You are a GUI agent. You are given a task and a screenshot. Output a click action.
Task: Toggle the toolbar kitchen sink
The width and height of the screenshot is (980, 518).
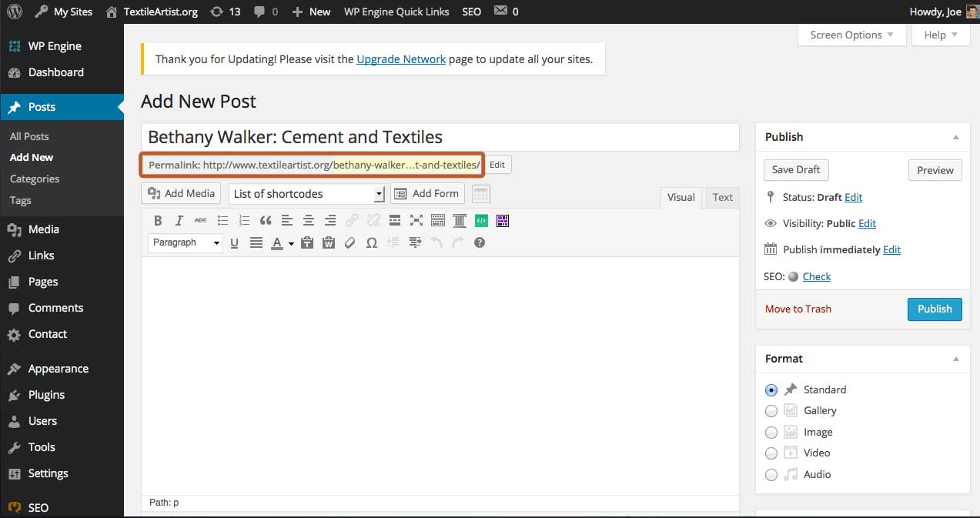(438, 221)
